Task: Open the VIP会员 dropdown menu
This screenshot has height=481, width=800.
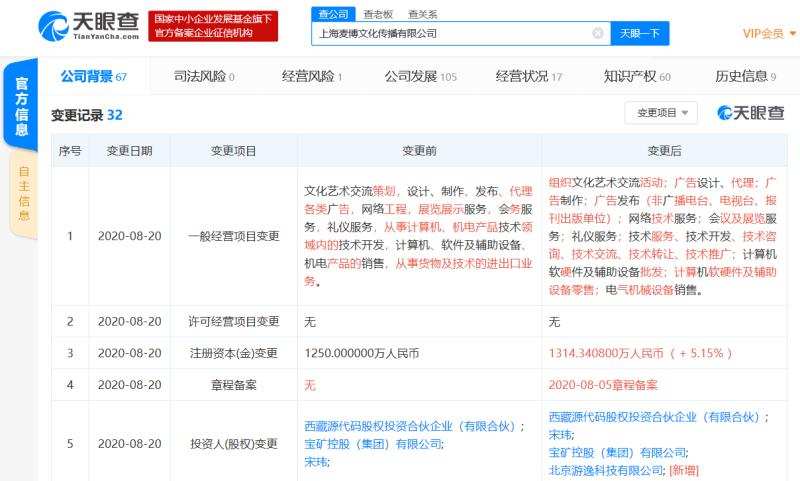Action: click(768, 33)
